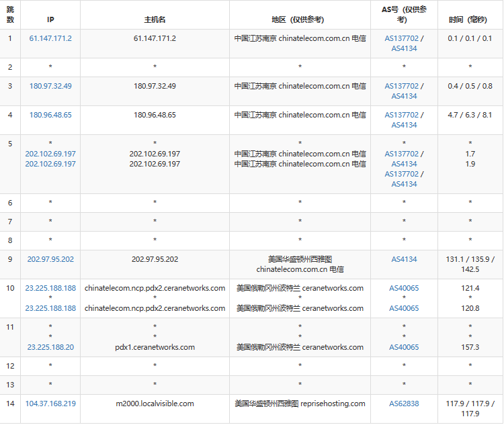Select the AS号 (仅供参考) column header
This screenshot has width=504, height=425.
pos(404,15)
